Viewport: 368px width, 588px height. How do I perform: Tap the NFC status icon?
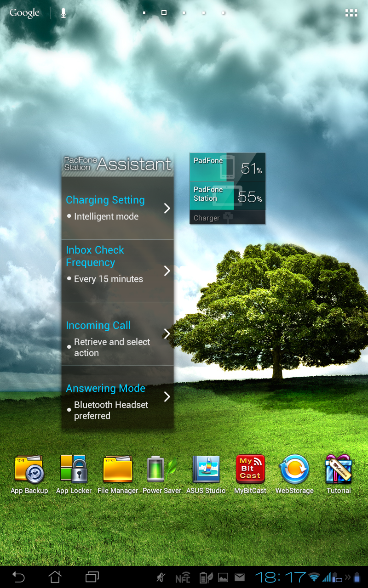click(183, 578)
